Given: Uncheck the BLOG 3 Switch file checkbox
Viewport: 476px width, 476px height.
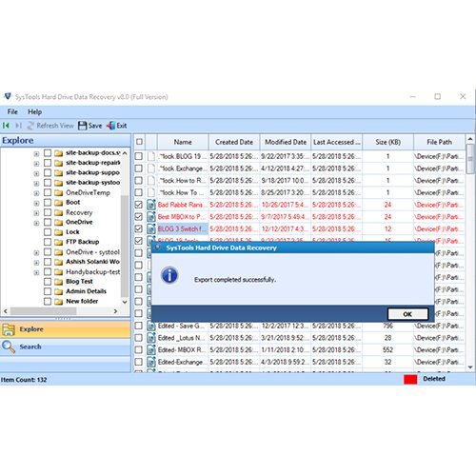Looking at the screenshot, I should click(x=139, y=228).
